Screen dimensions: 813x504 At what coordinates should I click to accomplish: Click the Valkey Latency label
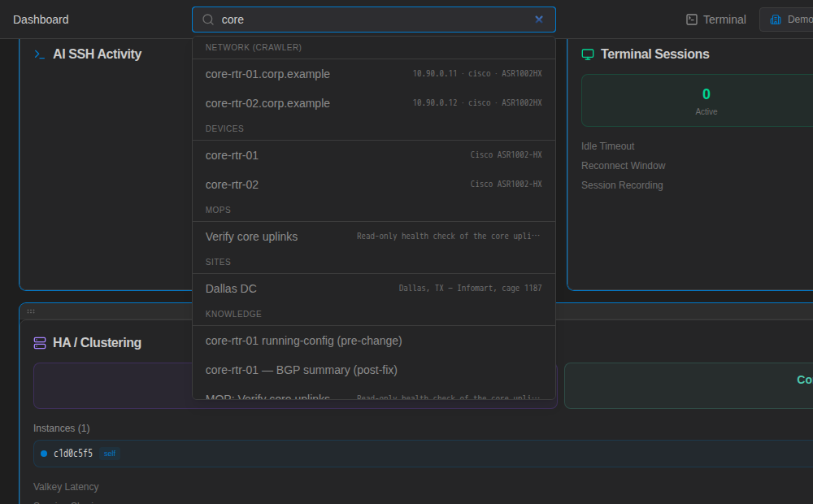[x=66, y=487]
